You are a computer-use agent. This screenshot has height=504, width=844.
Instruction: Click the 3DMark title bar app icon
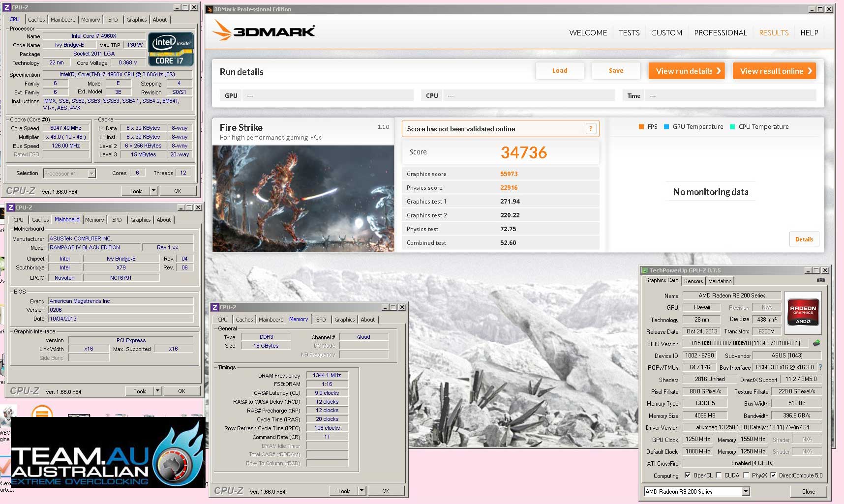click(209, 9)
